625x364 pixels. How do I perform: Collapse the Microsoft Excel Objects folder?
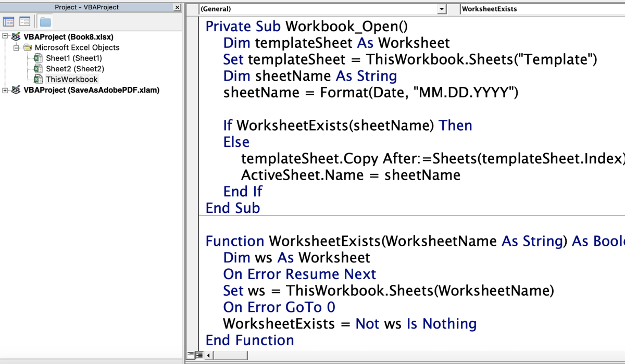click(x=16, y=47)
